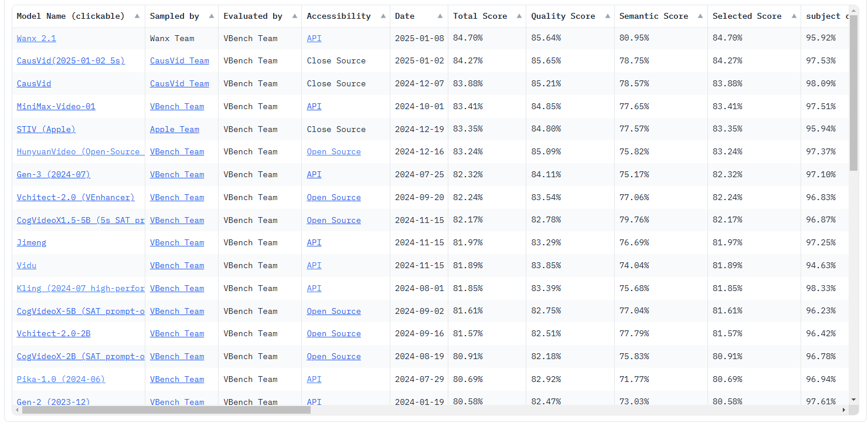Open API link in Jimeng row
The height and width of the screenshot is (426, 868).
point(314,242)
